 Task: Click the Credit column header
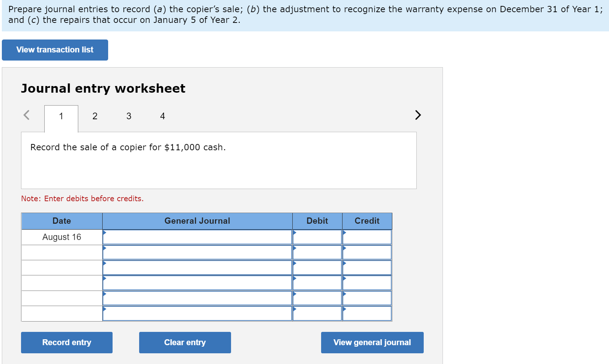pyautogui.click(x=367, y=221)
